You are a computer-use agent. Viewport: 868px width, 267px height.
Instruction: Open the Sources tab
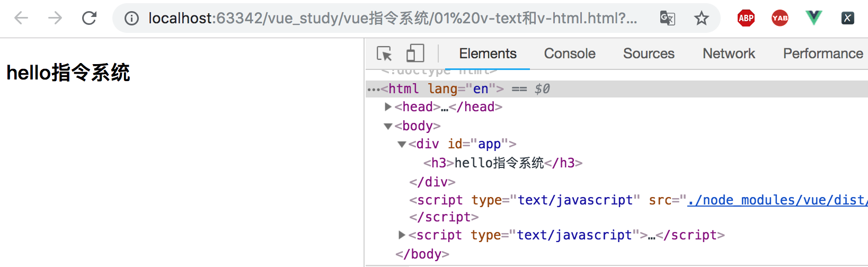(x=649, y=54)
